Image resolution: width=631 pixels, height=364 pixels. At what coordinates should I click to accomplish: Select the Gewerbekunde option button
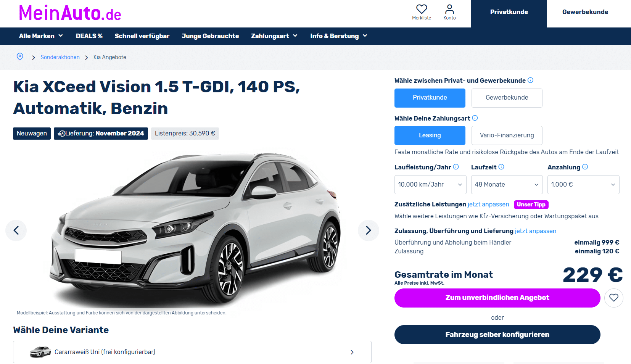pyautogui.click(x=507, y=98)
